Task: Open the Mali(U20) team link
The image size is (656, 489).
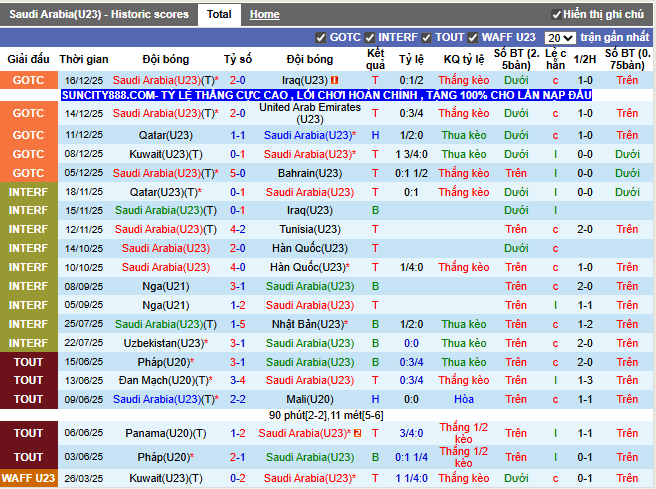Action: click(x=310, y=399)
